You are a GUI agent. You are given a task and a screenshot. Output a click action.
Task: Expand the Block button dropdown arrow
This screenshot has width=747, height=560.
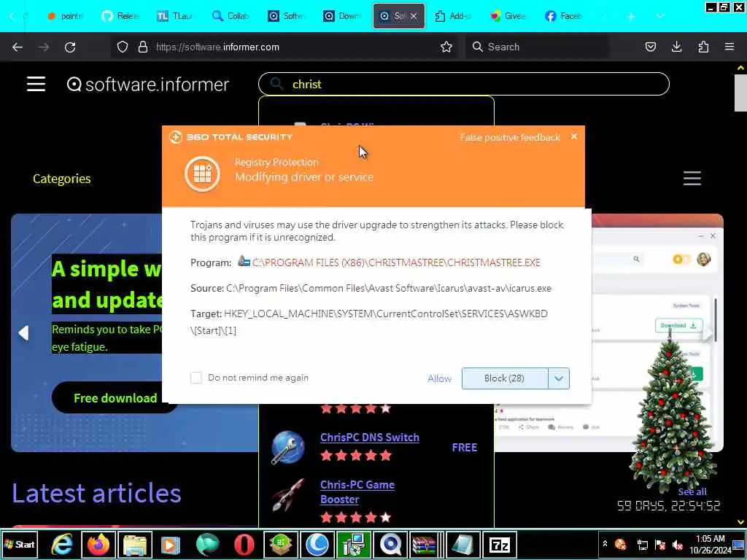coord(559,378)
